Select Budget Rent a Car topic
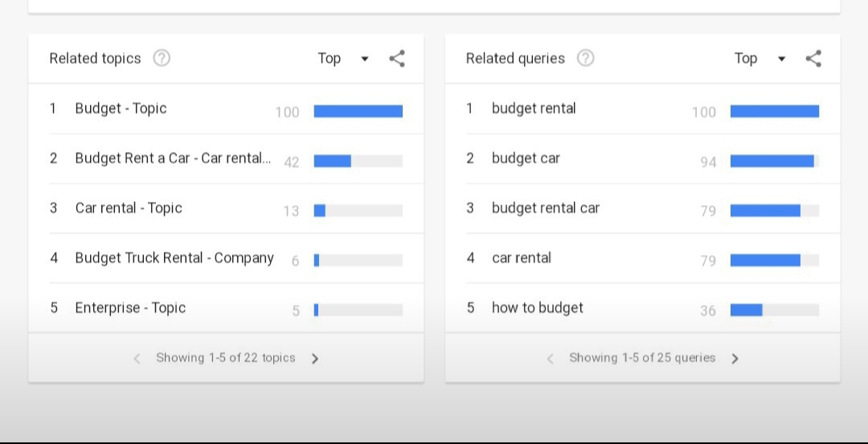868x444 pixels. (x=173, y=158)
